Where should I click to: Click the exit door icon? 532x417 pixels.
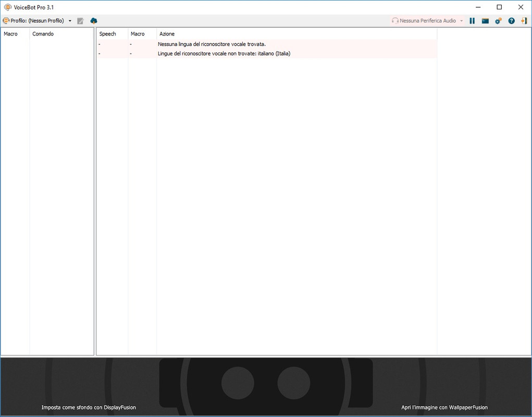tap(524, 21)
